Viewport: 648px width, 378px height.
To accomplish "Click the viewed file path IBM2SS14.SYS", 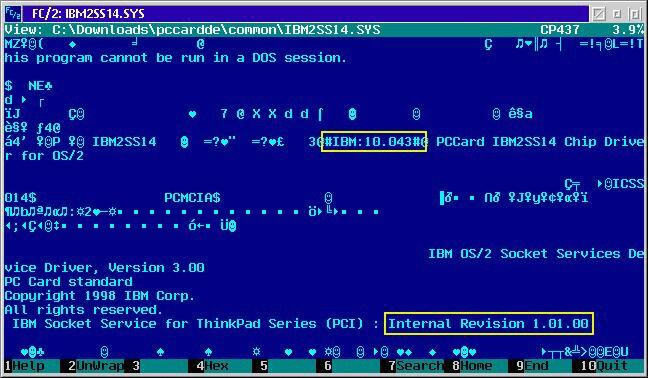I will coord(217,30).
